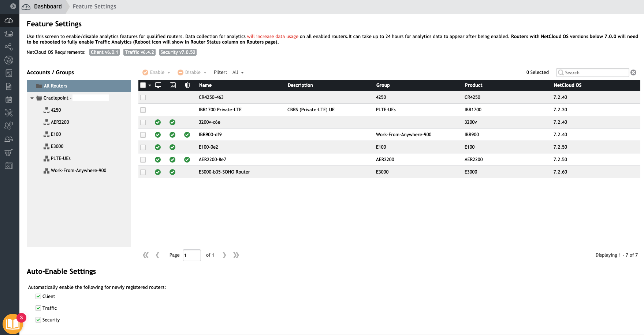The image size is (644, 335).
Task: Sort by the security shield column icon
Action: coord(187,85)
